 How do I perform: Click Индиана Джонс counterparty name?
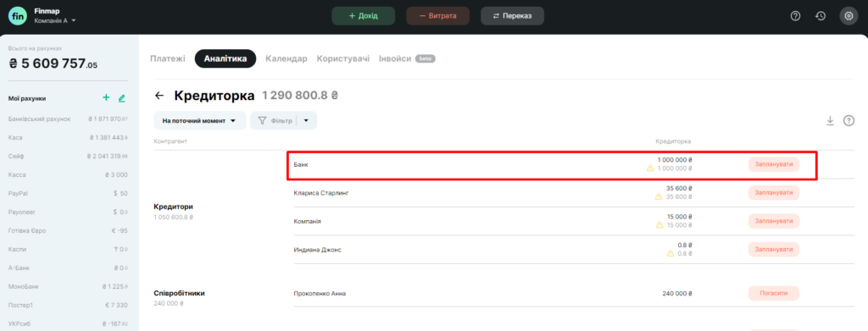coord(317,250)
